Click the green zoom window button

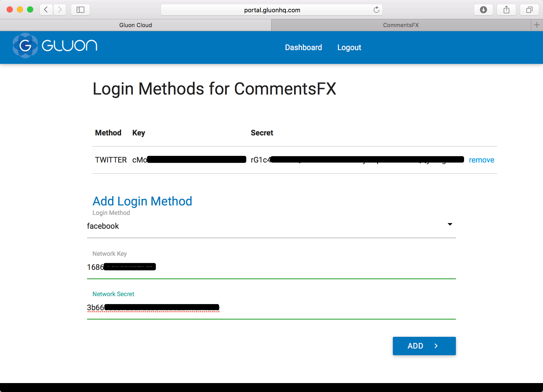30,10
